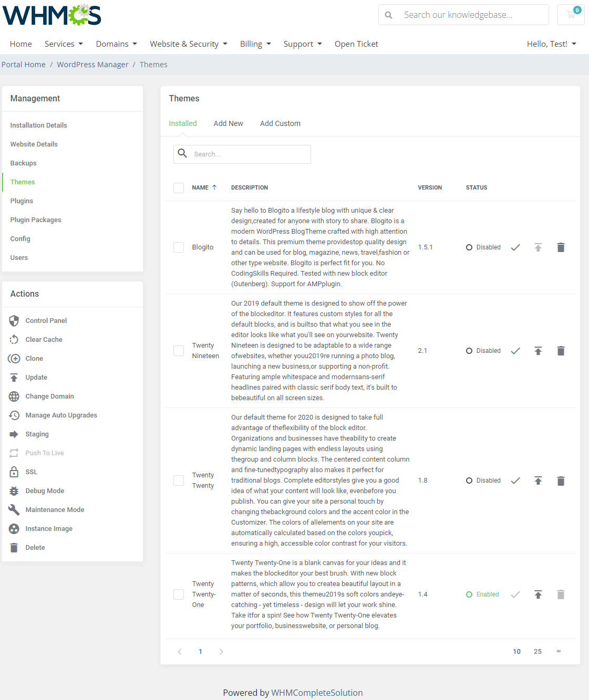Activate Twenty Twenty (1.8) checkmark icon

tap(515, 480)
